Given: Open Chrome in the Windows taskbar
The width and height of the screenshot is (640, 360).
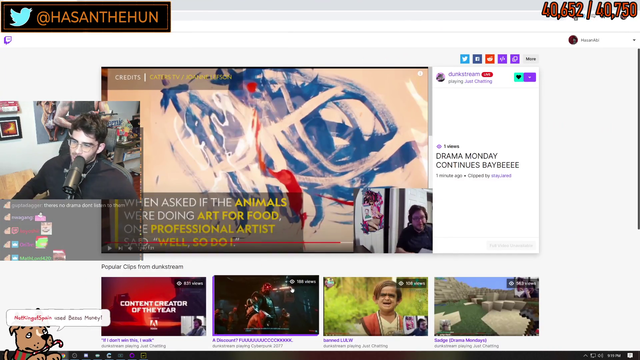Looking at the screenshot, I should pyautogui.click(x=63, y=356).
